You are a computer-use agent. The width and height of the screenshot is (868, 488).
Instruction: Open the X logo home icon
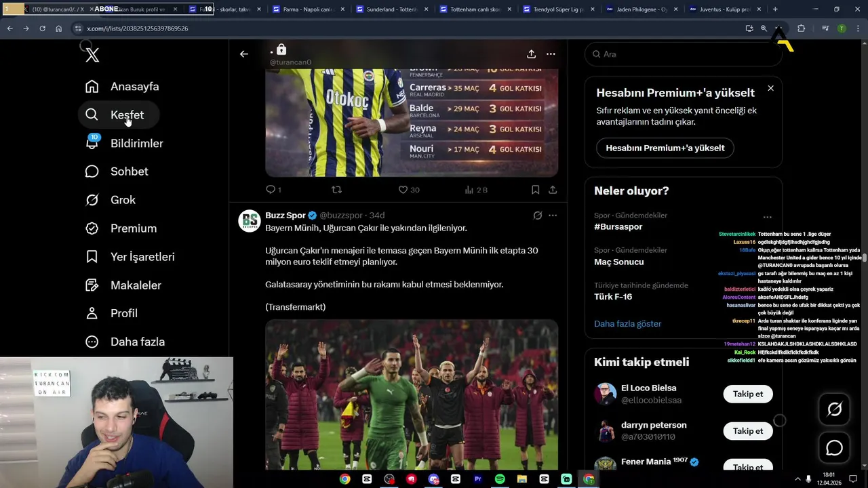(92, 55)
